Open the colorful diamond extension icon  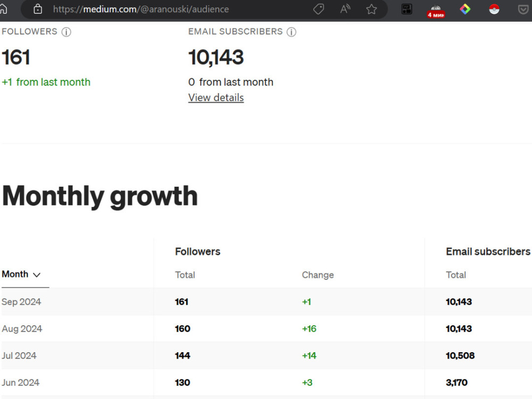point(465,9)
